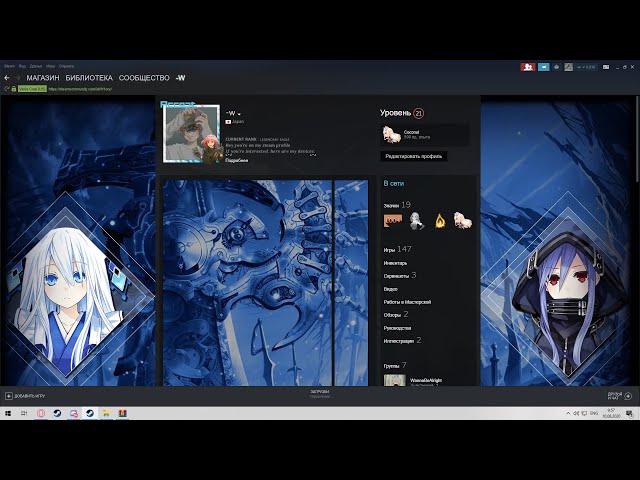Screen dimensions: 640x480
Task: Open the first Steam taskbar icon
Action: (57, 413)
